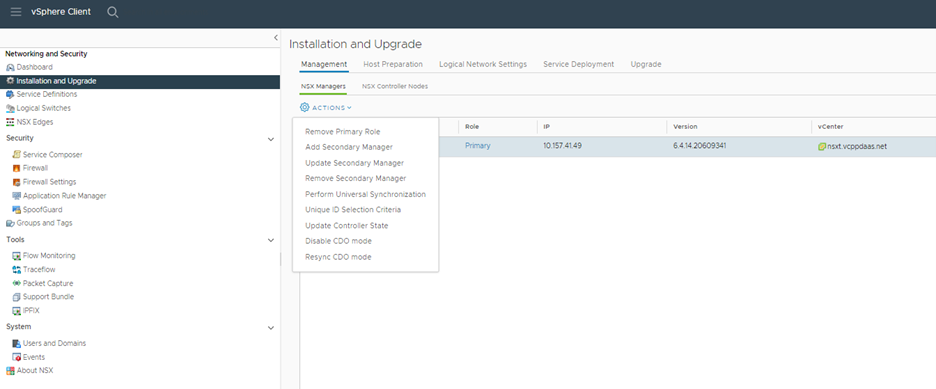Go to Logical Switches page
The image size is (936, 389).
tap(44, 109)
